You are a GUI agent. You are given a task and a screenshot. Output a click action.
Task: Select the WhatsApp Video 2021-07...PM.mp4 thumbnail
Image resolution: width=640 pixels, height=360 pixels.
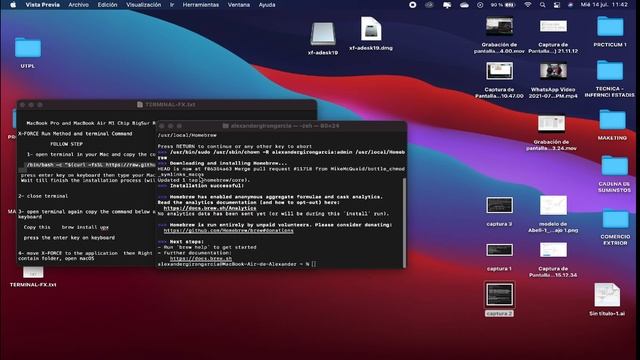pos(553,71)
